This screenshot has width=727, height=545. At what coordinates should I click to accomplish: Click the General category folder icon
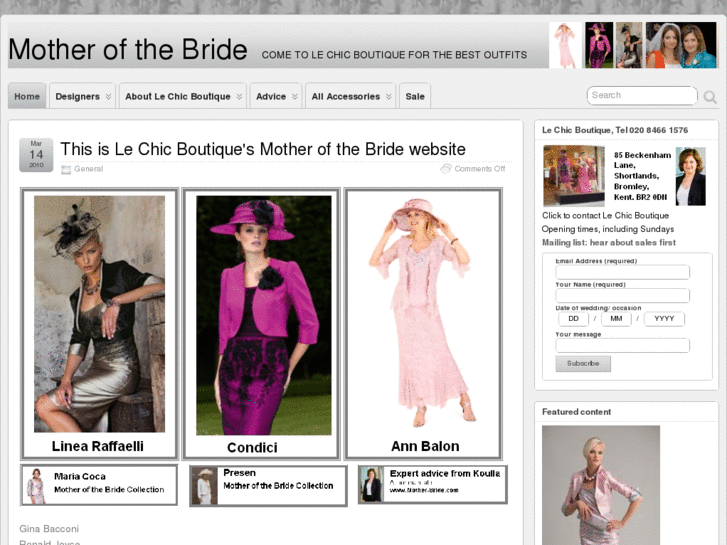pyautogui.click(x=66, y=169)
